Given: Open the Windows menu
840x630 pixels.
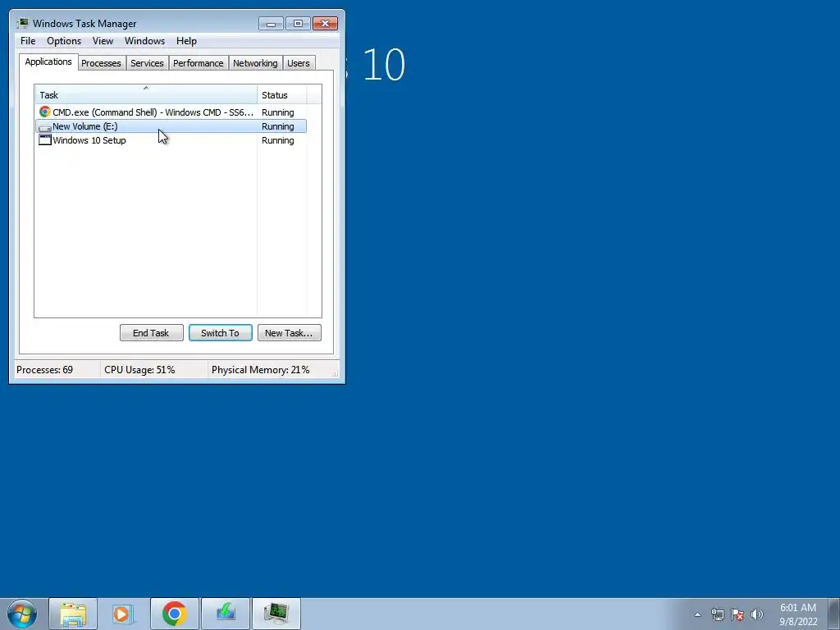Looking at the screenshot, I should [144, 41].
